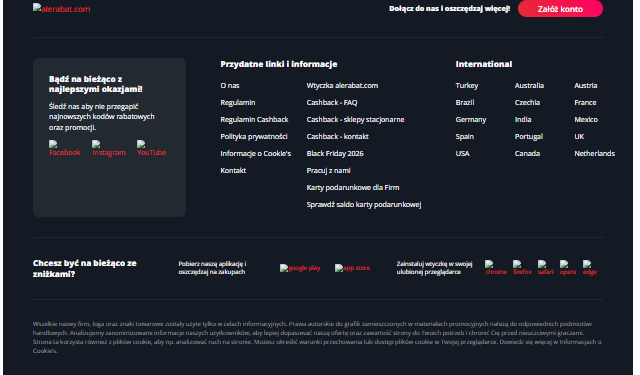Viewport: 640px width, 375px height.
Task: Open the Polityka prywatności link
Action: [x=254, y=137]
